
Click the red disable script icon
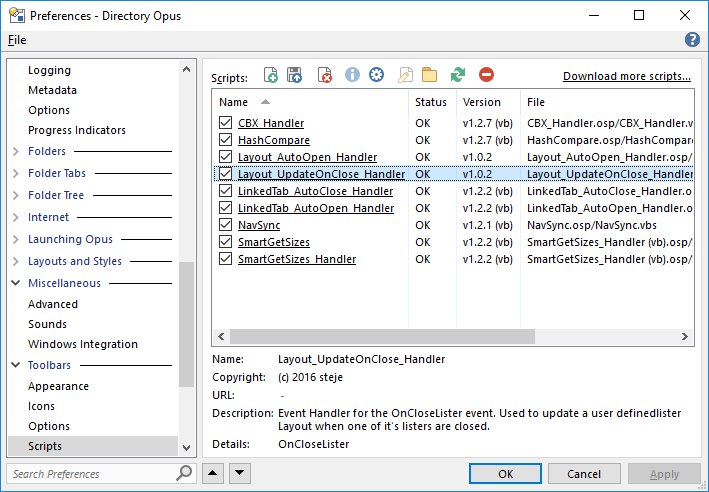click(487, 75)
